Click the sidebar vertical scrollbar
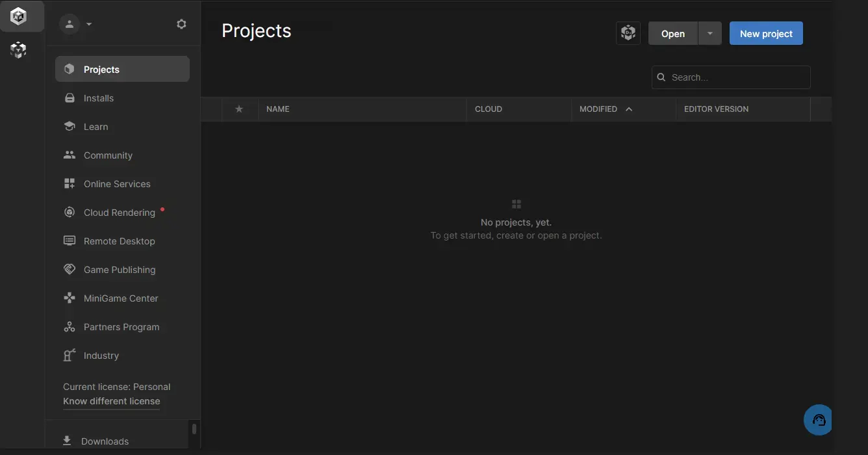Viewport: 868px width, 455px height. [194, 429]
